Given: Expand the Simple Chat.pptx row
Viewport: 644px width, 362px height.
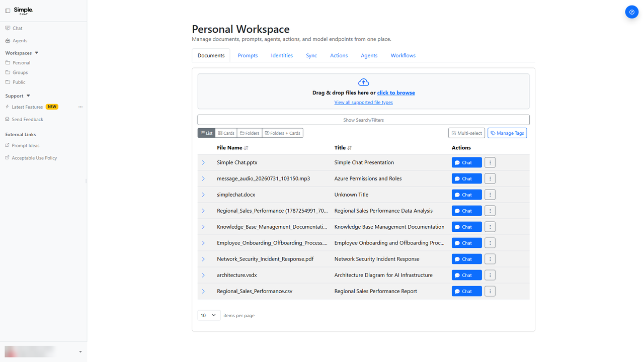Looking at the screenshot, I should [x=203, y=162].
